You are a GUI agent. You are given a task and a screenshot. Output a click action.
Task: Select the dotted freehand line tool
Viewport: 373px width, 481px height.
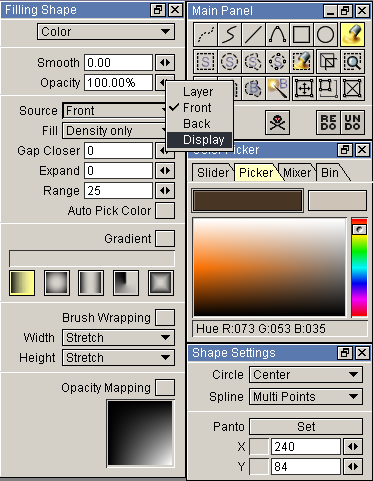(x=205, y=34)
